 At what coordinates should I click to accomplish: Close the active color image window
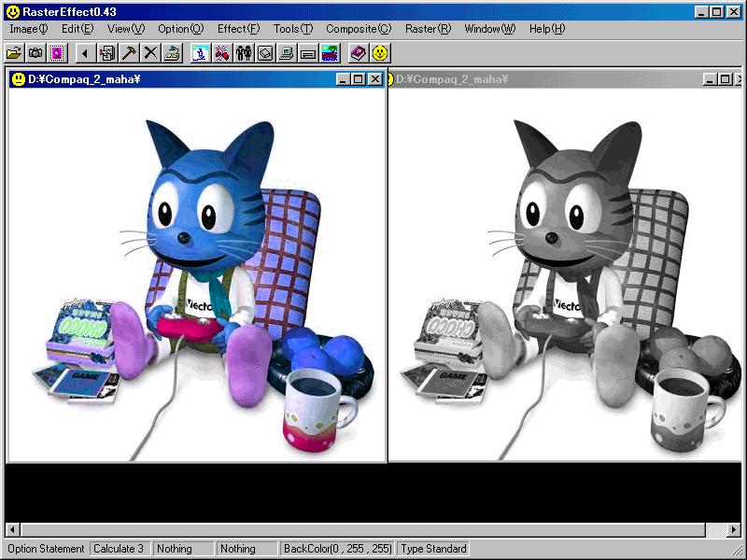(x=375, y=79)
